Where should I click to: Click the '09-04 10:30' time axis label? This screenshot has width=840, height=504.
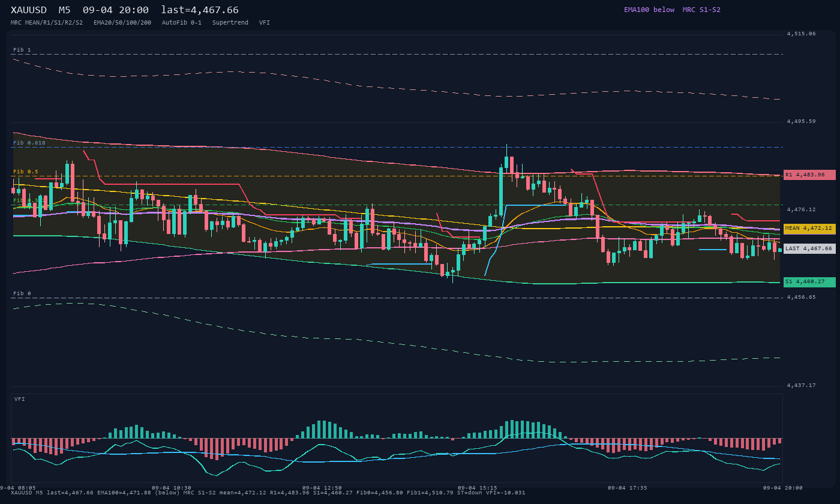172,488
